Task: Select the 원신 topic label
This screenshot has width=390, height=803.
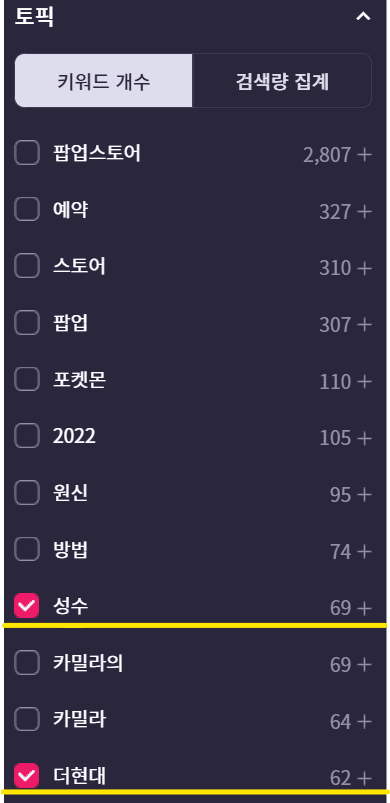Action: pyautogui.click(x=71, y=493)
